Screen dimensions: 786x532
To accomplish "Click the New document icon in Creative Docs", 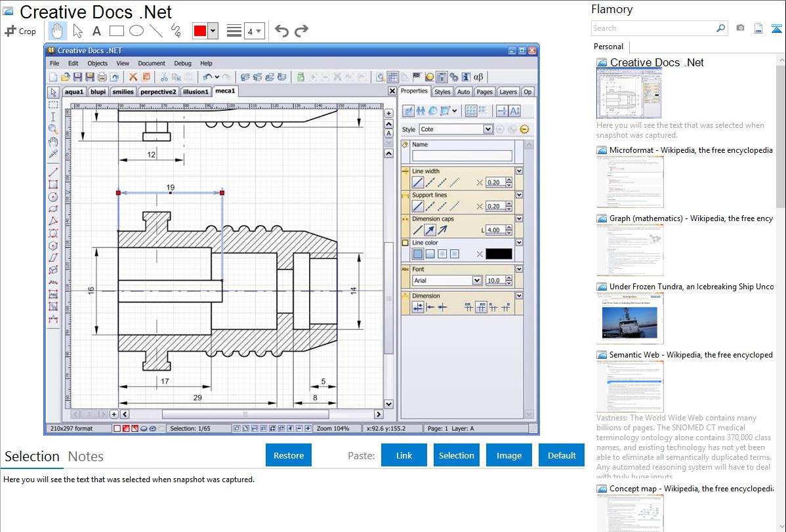I will click(53, 77).
